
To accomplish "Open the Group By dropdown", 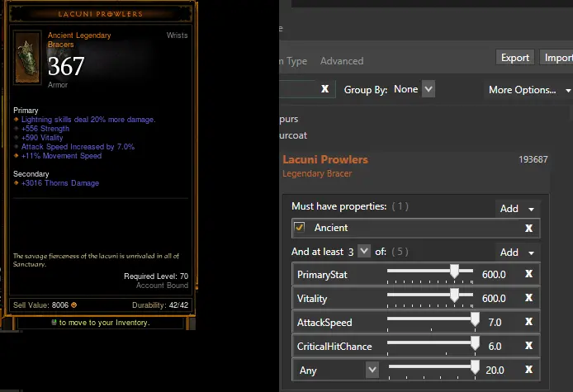I will 427,89.
